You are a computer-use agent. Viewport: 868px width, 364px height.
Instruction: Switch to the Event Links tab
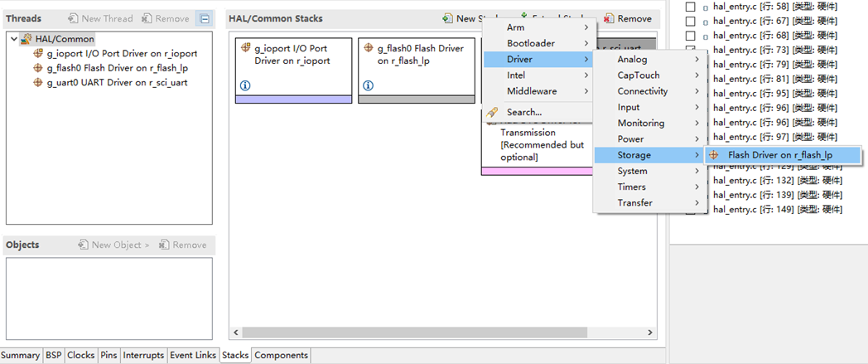[x=193, y=355]
